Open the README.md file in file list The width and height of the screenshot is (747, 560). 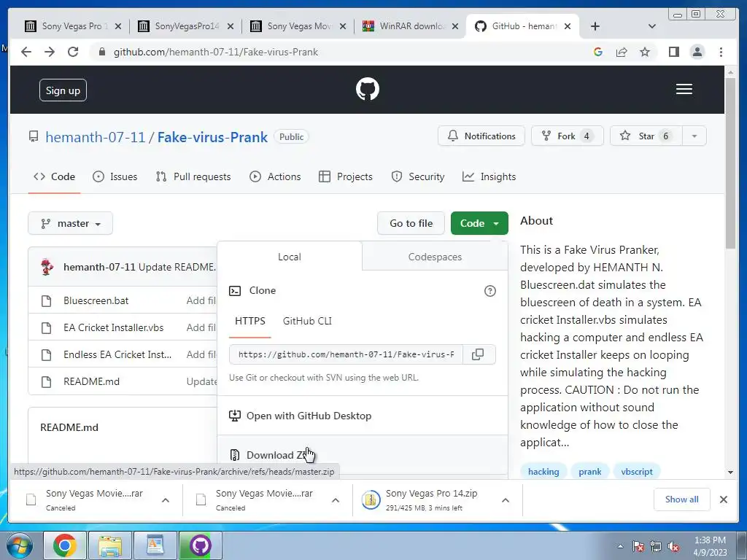click(x=91, y=381)
